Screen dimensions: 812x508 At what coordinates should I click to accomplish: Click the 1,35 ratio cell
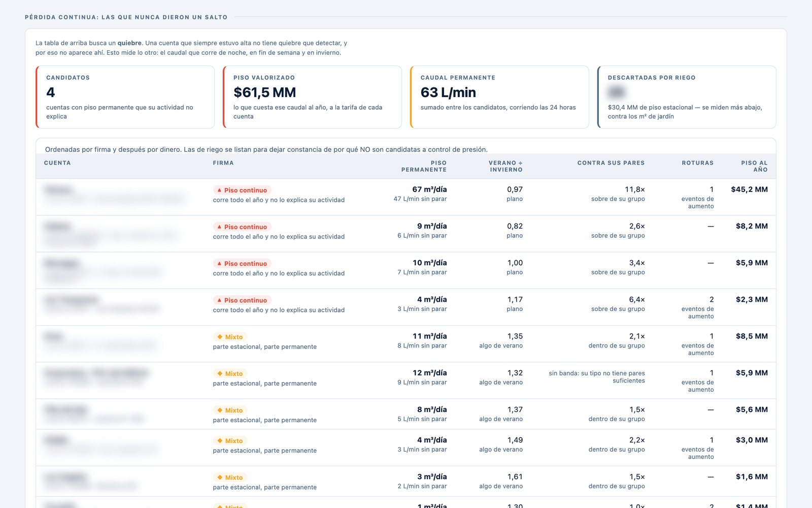click(x=515, y=336)
